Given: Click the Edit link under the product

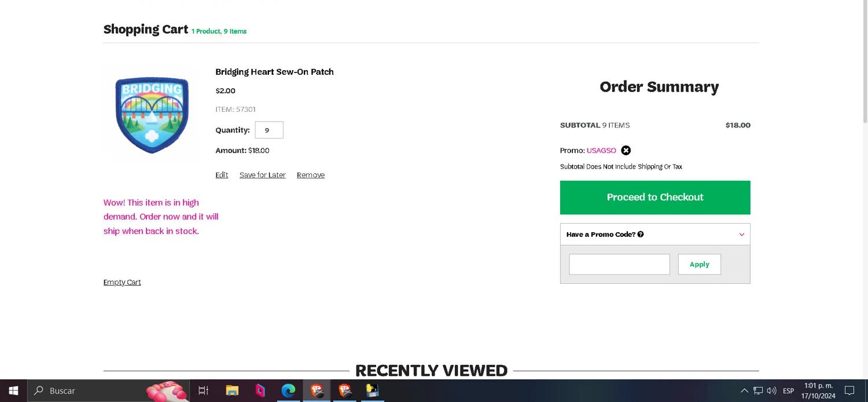Looking at the screenshot, I should [222, 175].
